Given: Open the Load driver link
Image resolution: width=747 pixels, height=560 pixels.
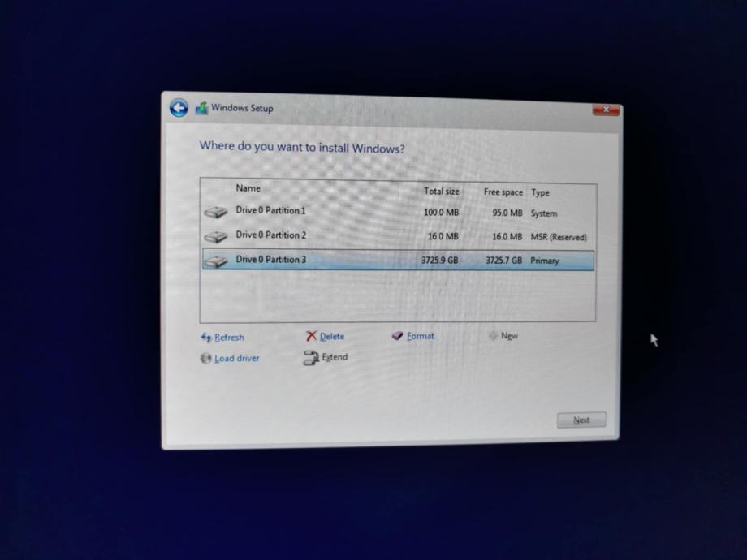Looking at the screenshot, I should point(237,358).
